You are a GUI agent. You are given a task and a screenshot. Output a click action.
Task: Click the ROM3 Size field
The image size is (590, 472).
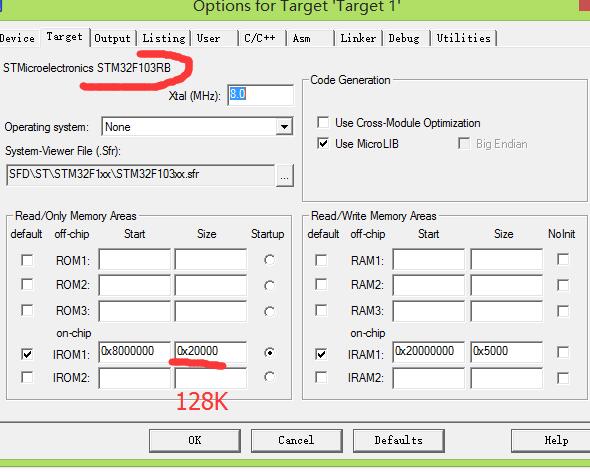click(211, 311)
